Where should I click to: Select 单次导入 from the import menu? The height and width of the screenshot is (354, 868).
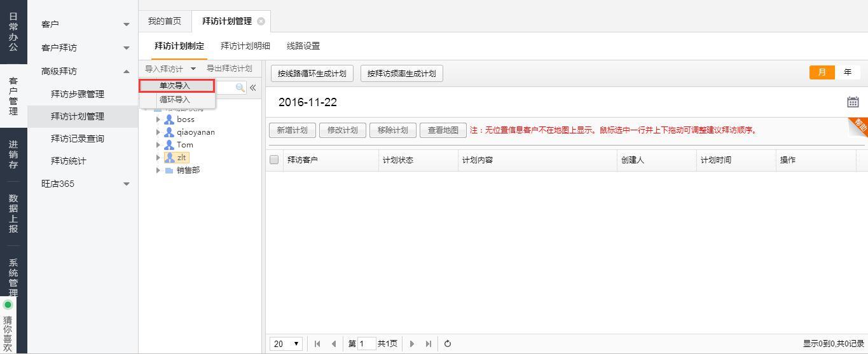pyautogui.click(x=175, y=86)
